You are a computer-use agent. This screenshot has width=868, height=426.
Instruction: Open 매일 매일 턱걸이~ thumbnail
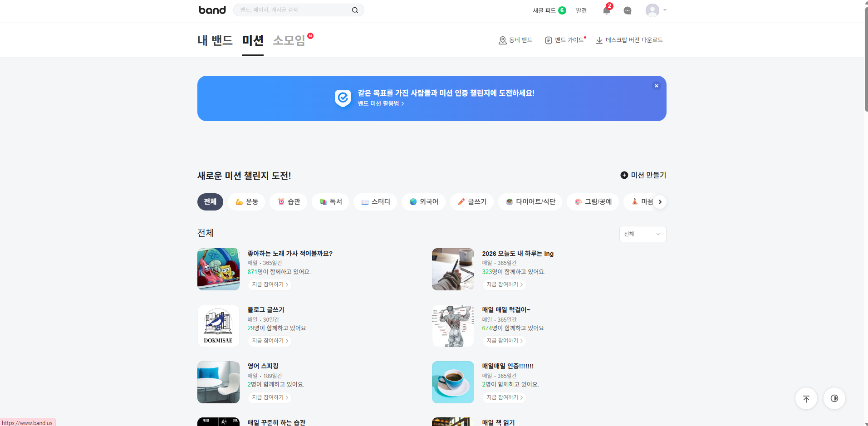coord(453,326)
